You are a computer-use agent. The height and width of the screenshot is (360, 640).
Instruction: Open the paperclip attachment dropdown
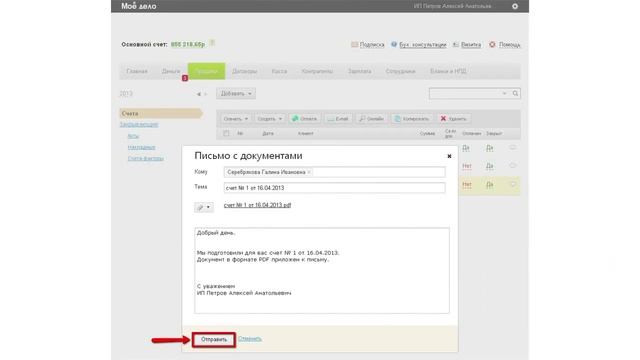tap(204, 207)
